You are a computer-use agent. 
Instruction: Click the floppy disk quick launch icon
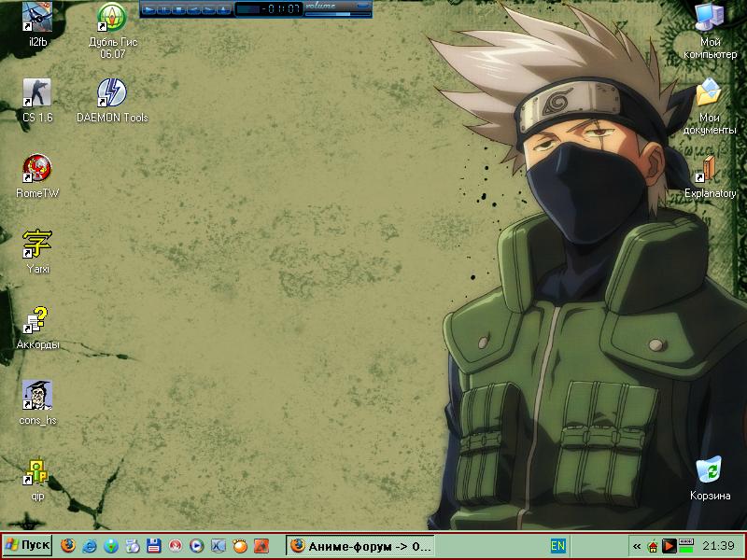point(154,545)
